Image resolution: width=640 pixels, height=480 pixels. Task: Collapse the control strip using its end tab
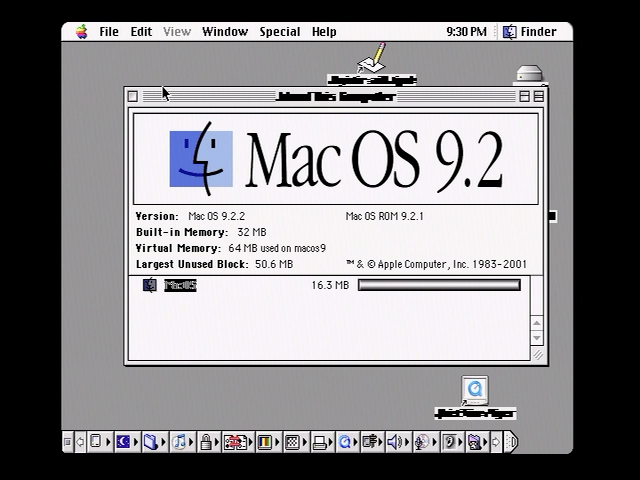coord(511,442)
